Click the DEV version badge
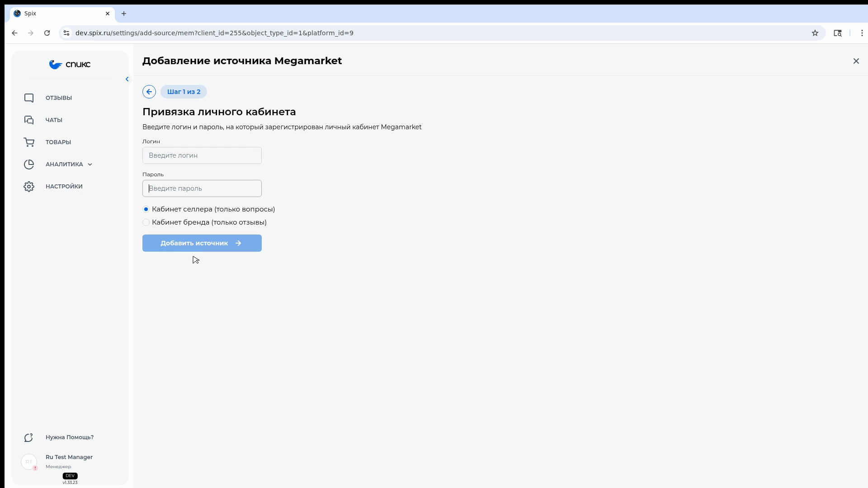868x488 pixels. tap(70, 476)
